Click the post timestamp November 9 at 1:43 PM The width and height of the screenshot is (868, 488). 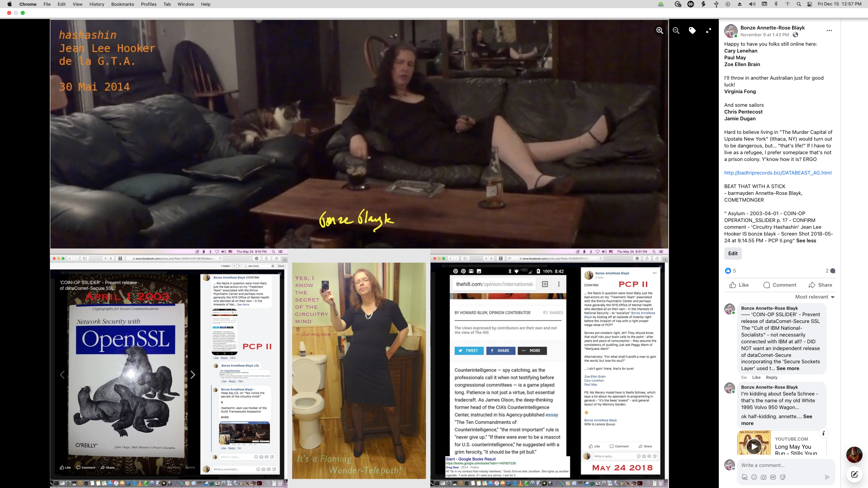(x=765, y=35)
